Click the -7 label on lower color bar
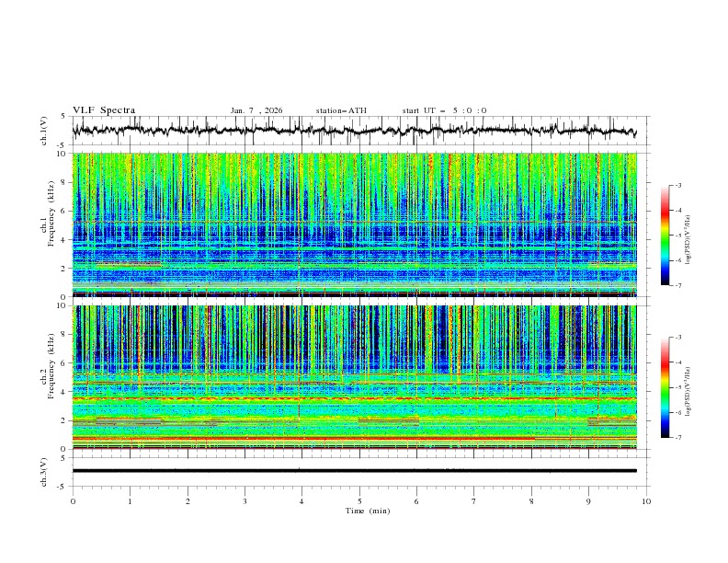Screen dimensions: 728x563 tap(678, 438)
